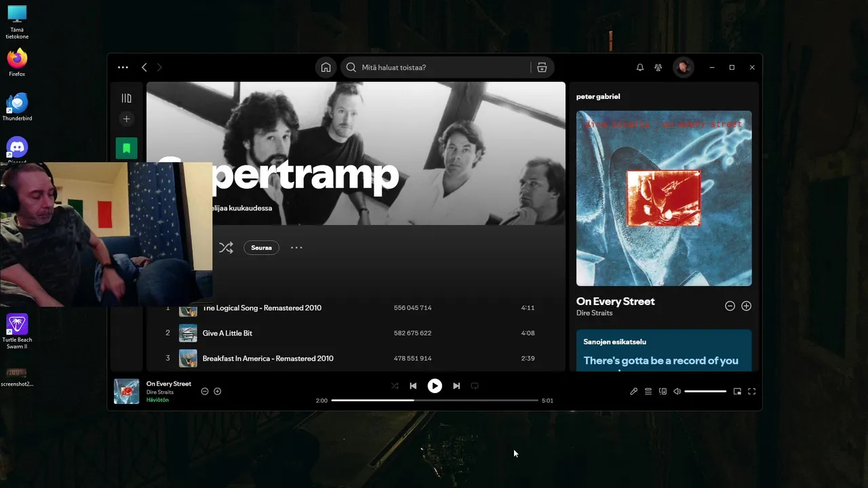Skip to next track
This screenshot has width=868, height=488.
click(x=456, y=386)
